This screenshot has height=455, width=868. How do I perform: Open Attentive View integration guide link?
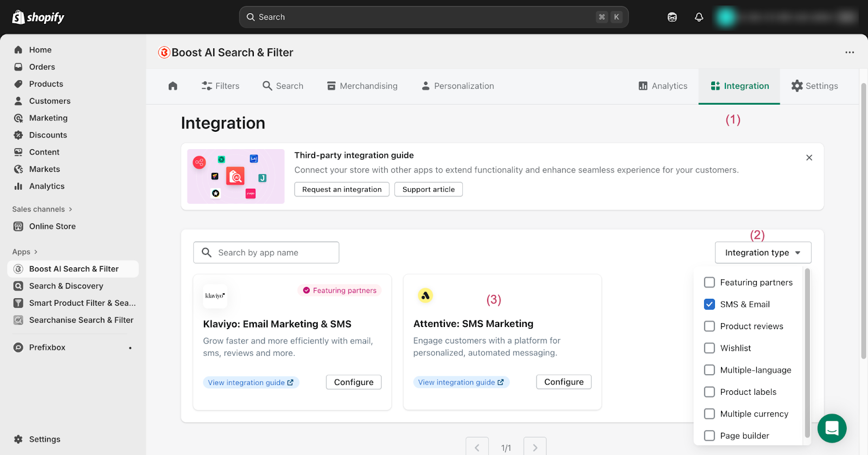pyautogui.click(x=461, y=382)
